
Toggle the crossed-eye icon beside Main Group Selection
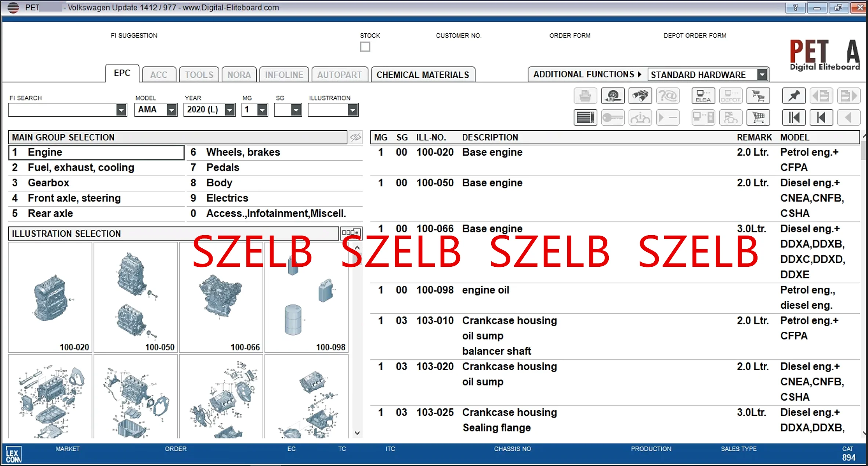coord(355,138)
